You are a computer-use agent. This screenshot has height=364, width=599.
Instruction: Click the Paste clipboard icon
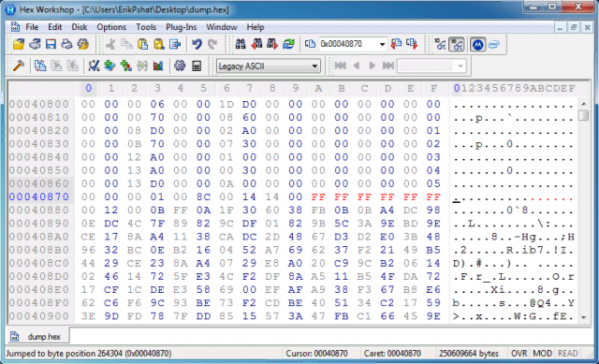142,44
